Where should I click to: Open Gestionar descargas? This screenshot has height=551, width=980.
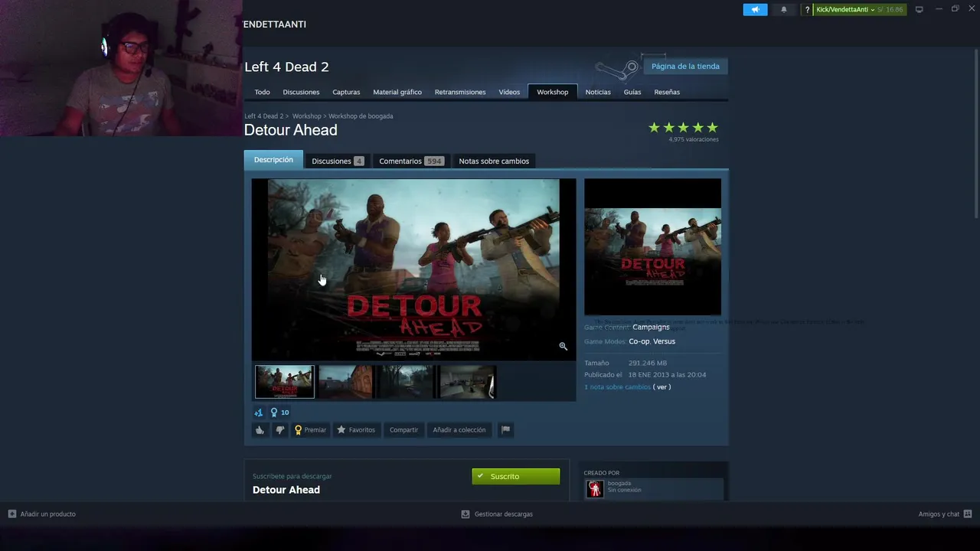[503, 514]
